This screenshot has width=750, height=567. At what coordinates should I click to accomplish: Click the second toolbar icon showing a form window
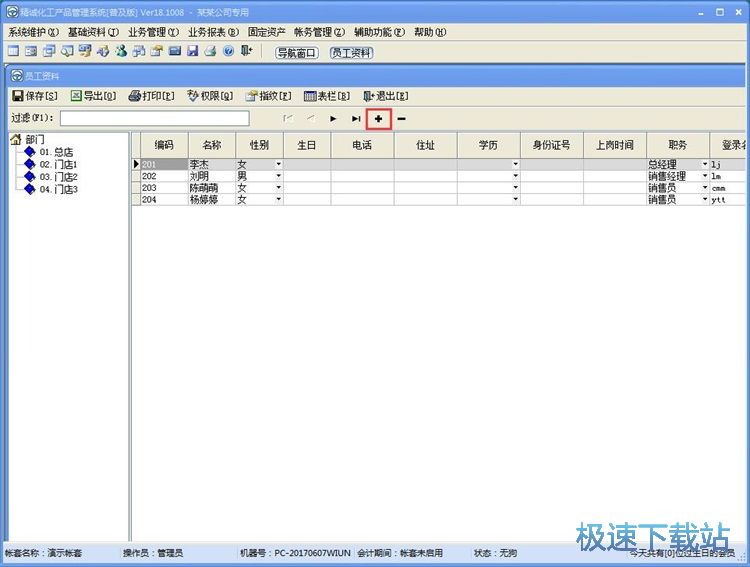click(x=31, y=51)
